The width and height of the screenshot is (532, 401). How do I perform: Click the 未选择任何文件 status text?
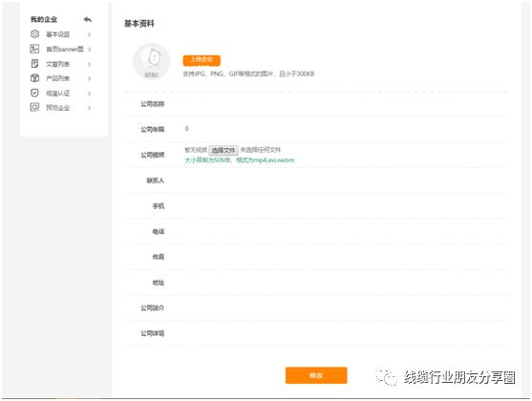coord(261,150)
